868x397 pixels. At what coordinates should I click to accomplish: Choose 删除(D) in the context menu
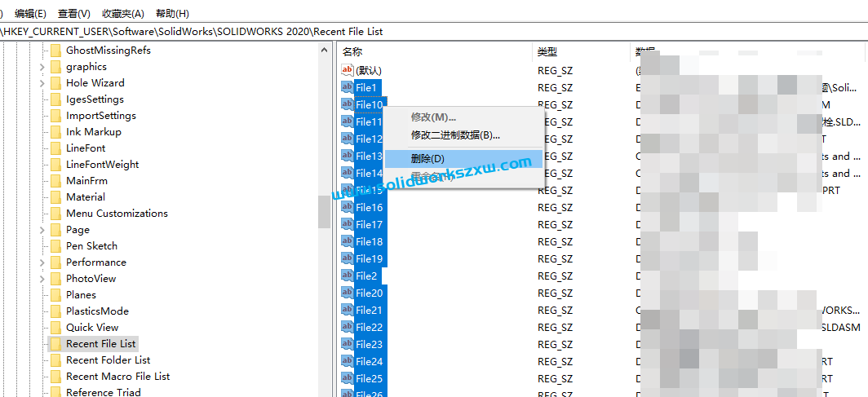[x=463, y=159]
